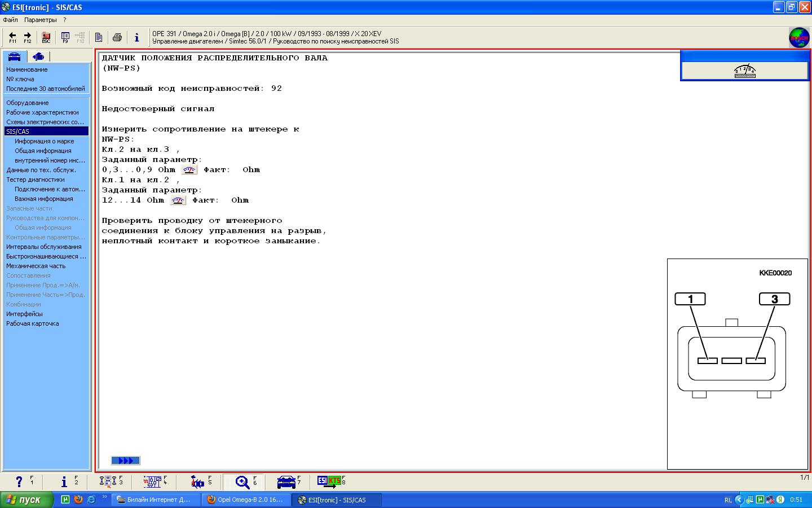Image resolution: width=812 pixels, height=508 pixels.
Task: Open Firefox from the quick launch
Action: pos(78,500)
